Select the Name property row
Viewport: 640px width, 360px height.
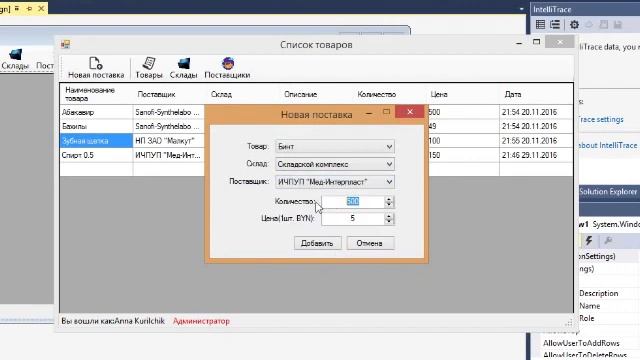coord(590,306)
